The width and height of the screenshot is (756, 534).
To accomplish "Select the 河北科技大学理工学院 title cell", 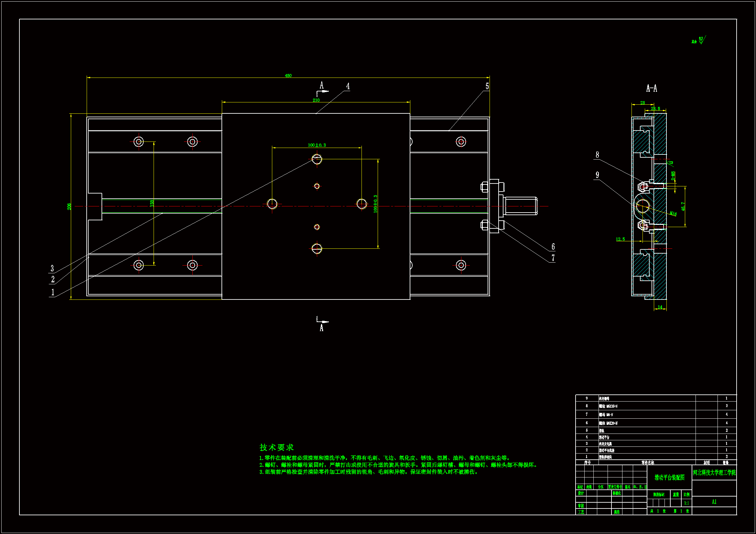I will pyautogui.click(x=714, y=473).
